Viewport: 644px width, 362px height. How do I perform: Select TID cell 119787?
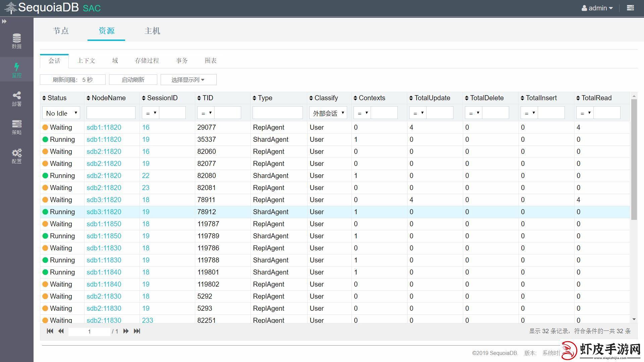click(208, 224)
